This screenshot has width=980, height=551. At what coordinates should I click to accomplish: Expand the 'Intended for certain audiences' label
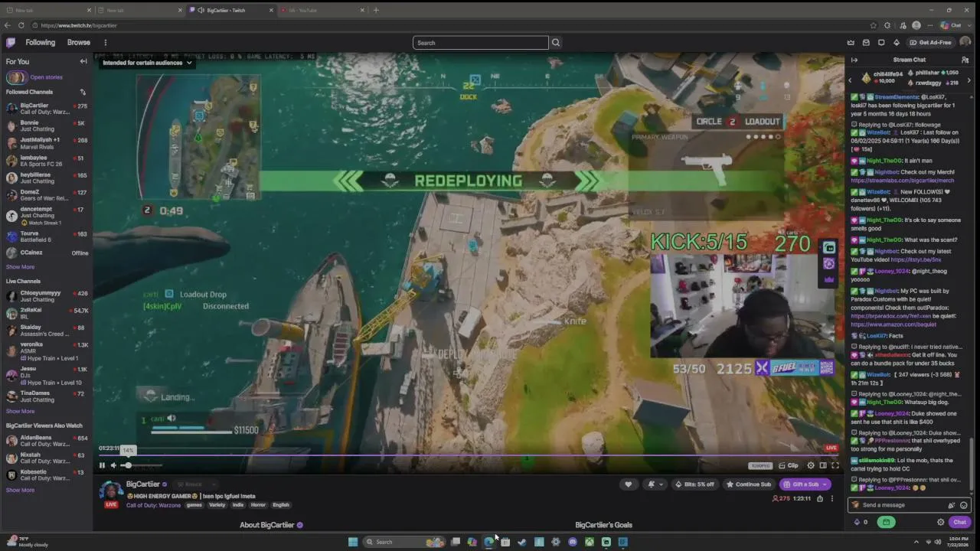(148, 63)
